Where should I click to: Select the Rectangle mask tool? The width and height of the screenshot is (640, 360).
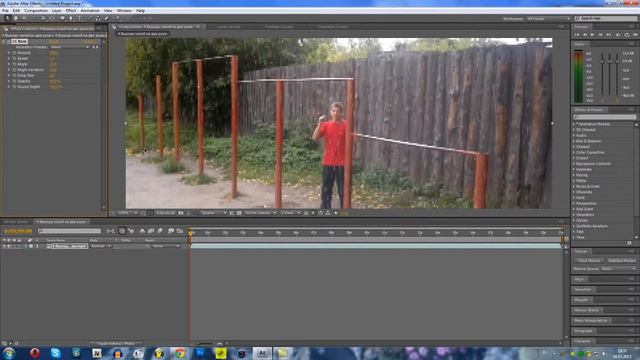point(62,18)
